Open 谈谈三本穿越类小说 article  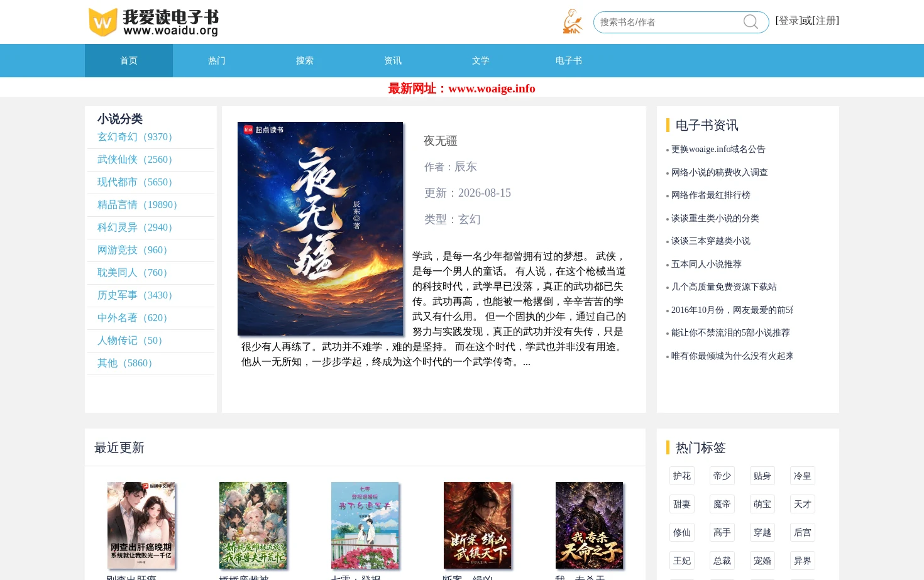[x=710, y=241]
